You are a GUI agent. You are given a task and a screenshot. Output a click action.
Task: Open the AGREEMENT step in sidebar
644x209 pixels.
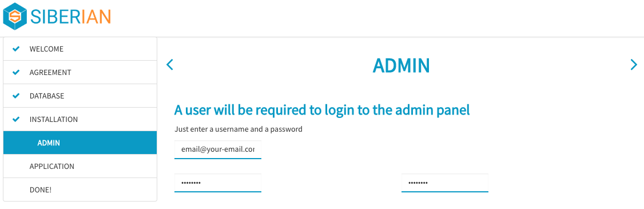[x=80, y=72]
